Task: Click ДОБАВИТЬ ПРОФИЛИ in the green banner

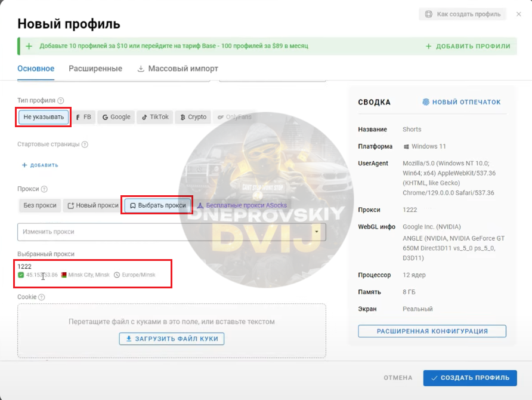Action: coord(468,46)
